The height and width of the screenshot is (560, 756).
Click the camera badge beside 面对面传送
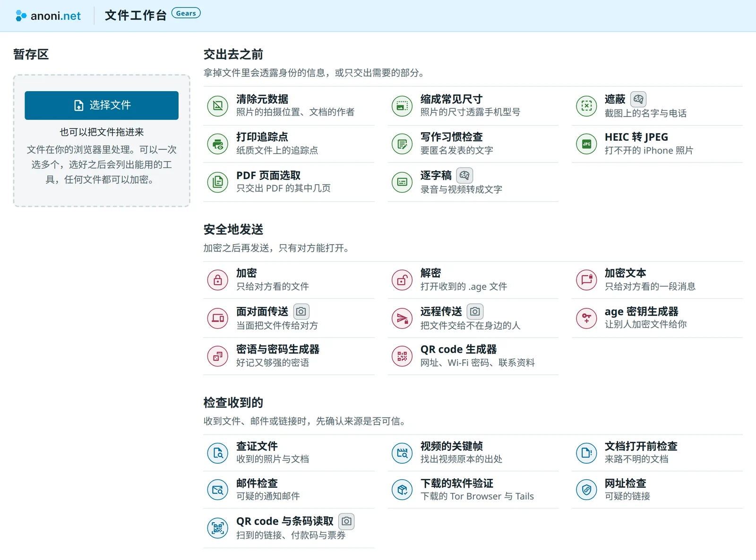pyautogui.click(x=301, y=312)
